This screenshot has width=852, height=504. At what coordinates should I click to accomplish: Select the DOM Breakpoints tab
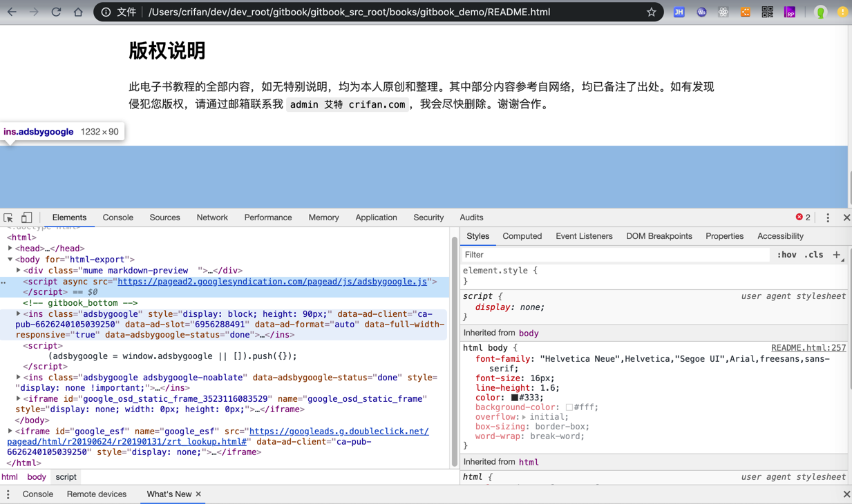pos(659,236)
